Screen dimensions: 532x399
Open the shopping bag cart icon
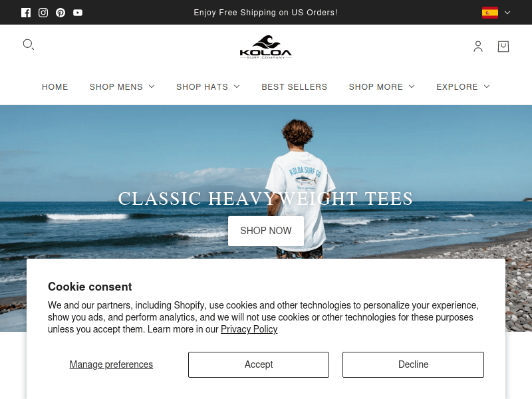click(x=503, y=47)
